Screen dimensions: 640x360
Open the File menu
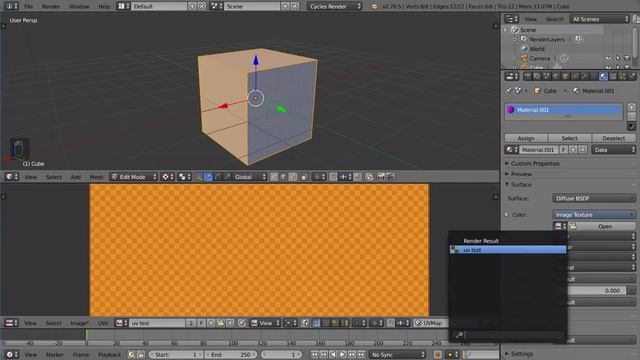point(29,6)
